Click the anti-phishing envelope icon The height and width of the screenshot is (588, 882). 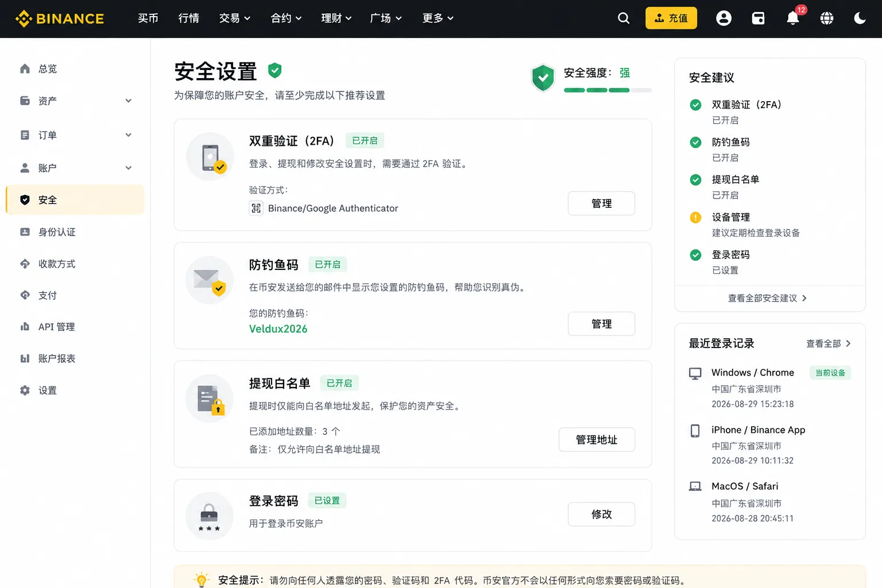pos(210,280)
